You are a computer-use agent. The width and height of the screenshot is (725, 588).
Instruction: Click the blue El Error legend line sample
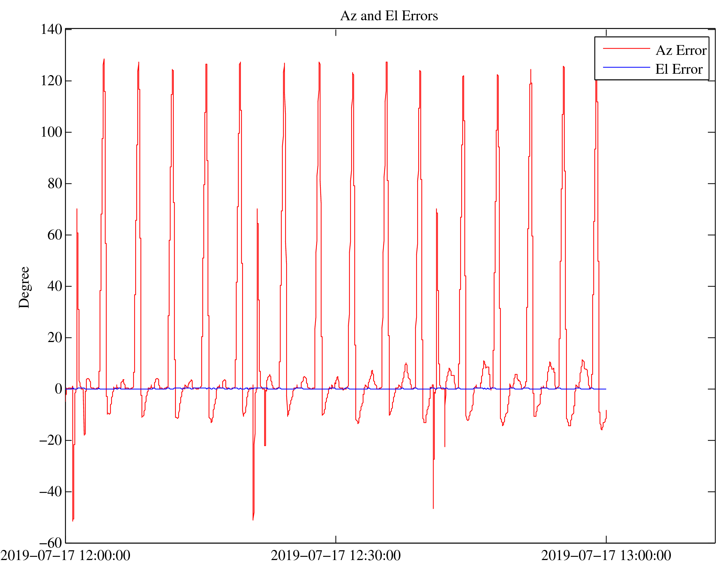[x=626, y=67]
